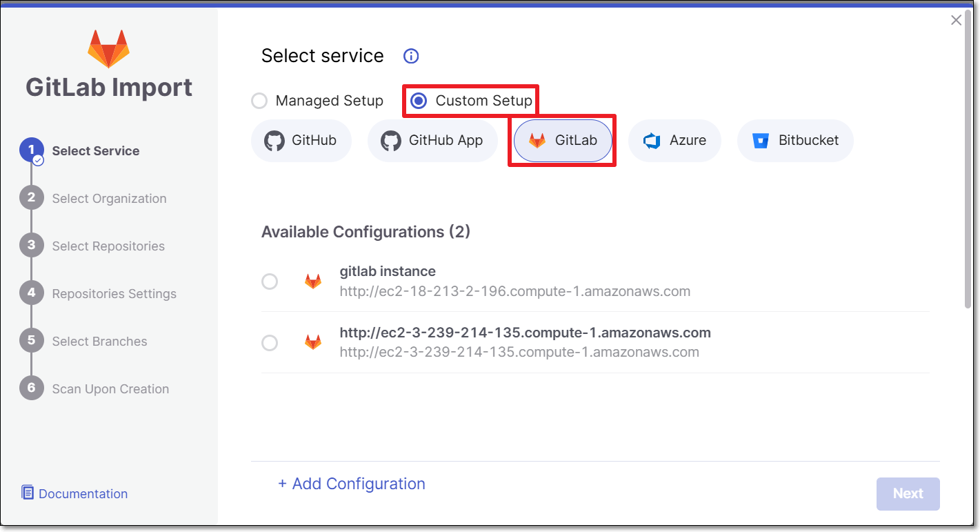980x532 pixels.
Task: Click the Bitbucket logo icon
Action: (761, 141)
